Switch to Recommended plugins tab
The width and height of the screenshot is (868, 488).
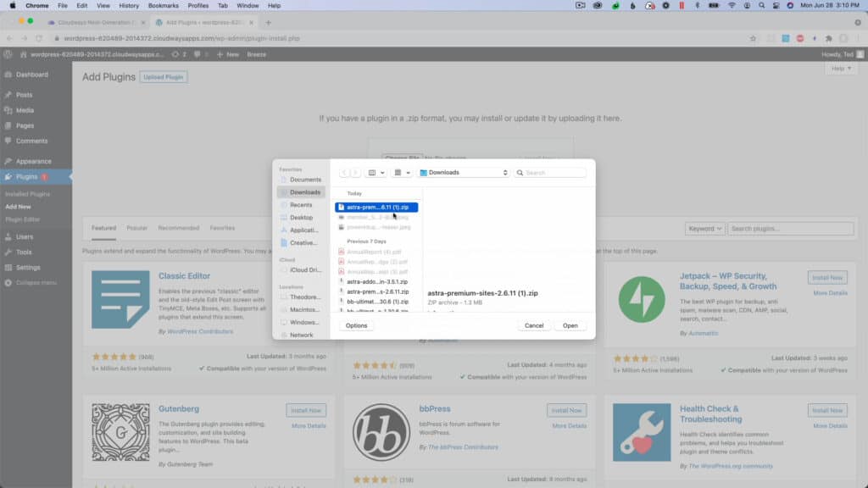(x=178, y=228)
